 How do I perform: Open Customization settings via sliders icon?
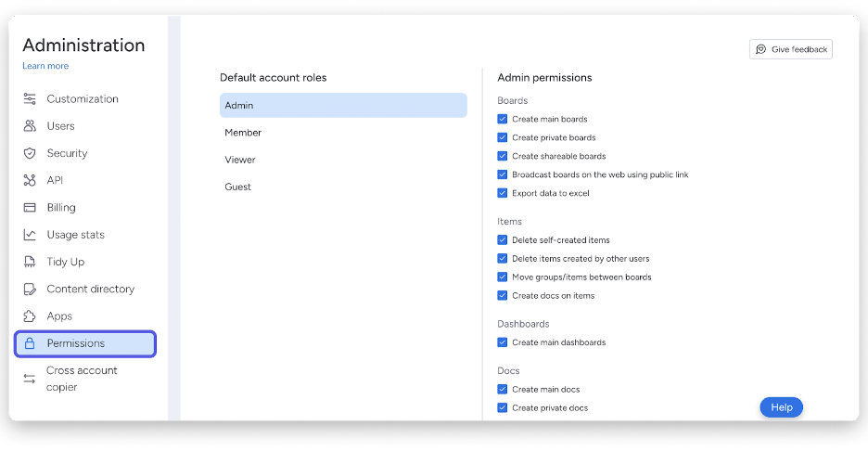click(30, 99)
